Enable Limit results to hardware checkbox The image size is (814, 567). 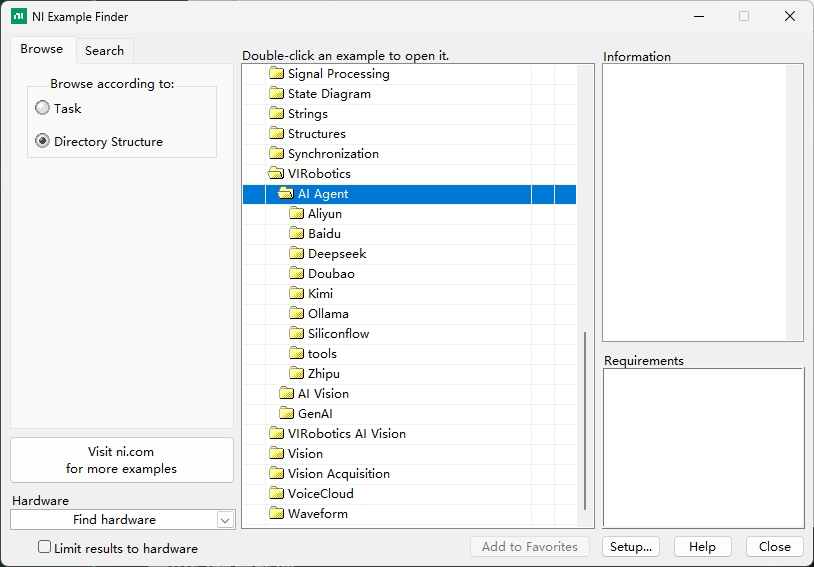44,547
